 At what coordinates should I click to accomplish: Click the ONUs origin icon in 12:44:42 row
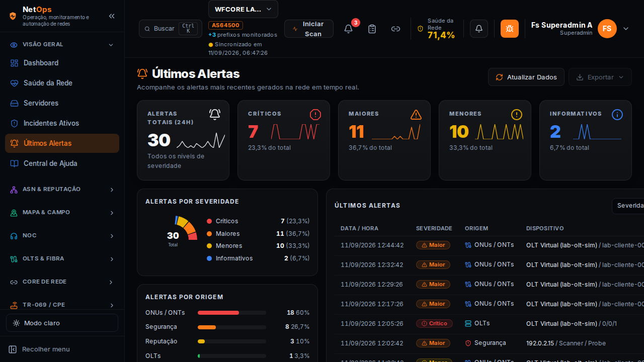click(x=468, y=245)
